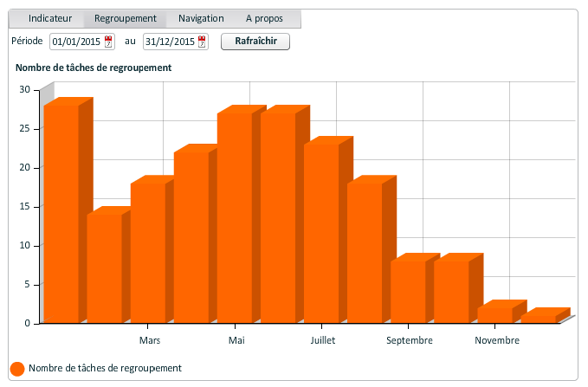Click the y-axis value 30
The height and width of the screenshot is (387, 588).
click(x=25, y=90)
